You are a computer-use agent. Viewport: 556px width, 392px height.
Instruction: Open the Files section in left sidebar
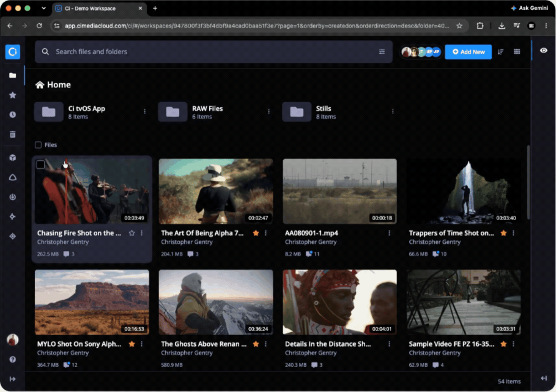pyautogui.click(x=13, y=76)
